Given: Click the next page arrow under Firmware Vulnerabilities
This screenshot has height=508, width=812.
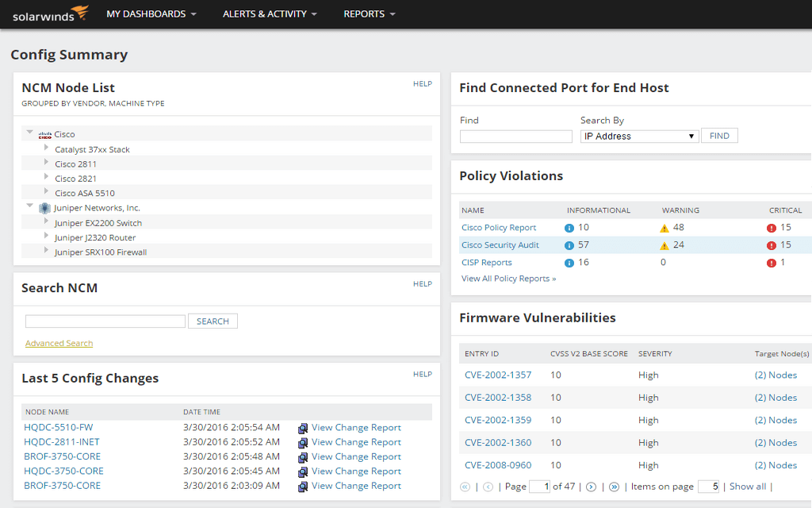Looking at the screenshot, I should [x=591, y=486].
